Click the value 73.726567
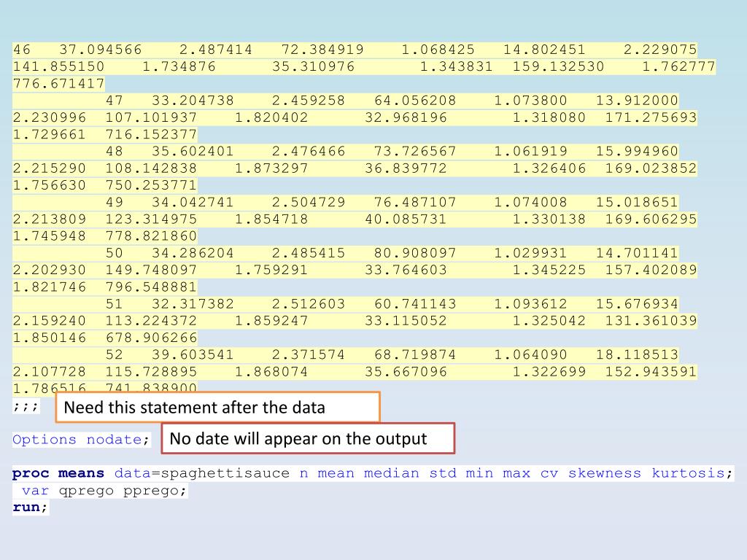 [415, 152]
